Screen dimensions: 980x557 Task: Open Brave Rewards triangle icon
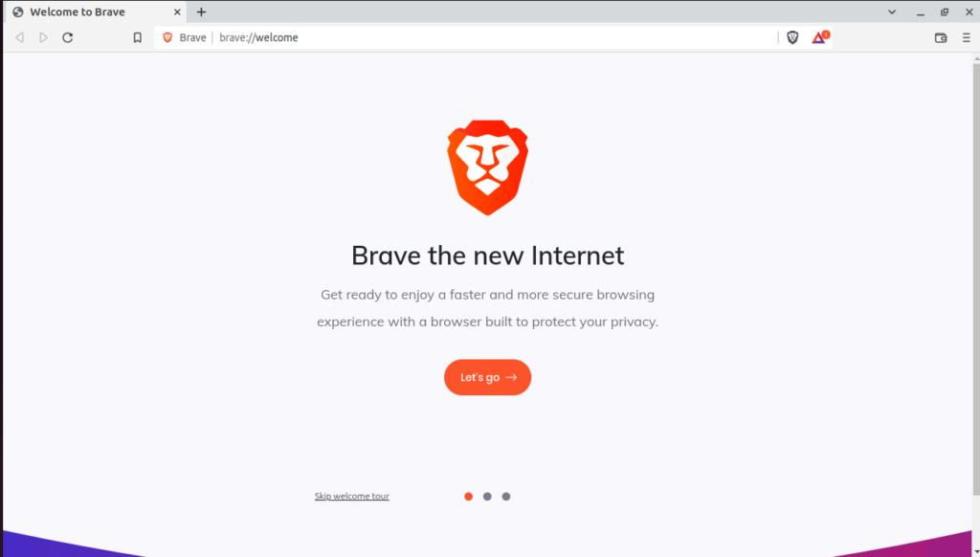820,37
